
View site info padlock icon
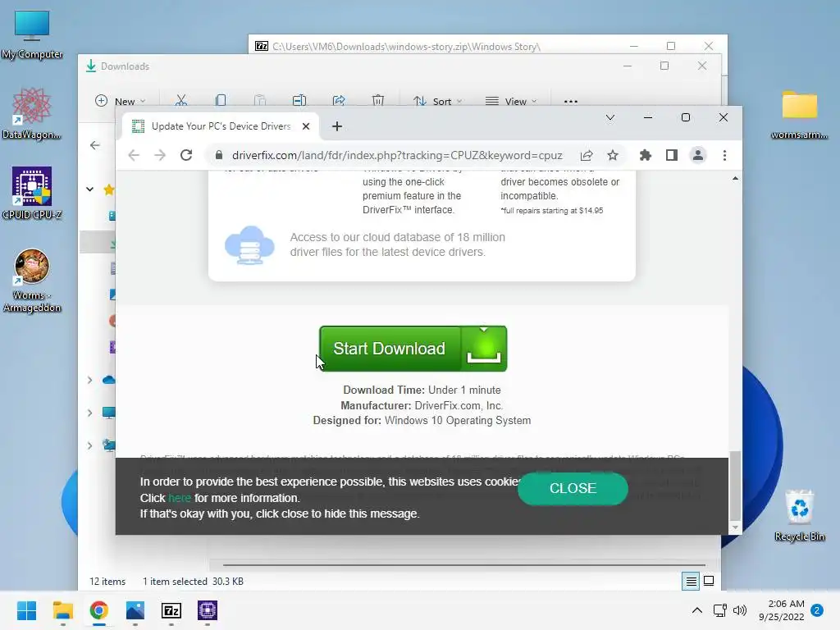218,155
